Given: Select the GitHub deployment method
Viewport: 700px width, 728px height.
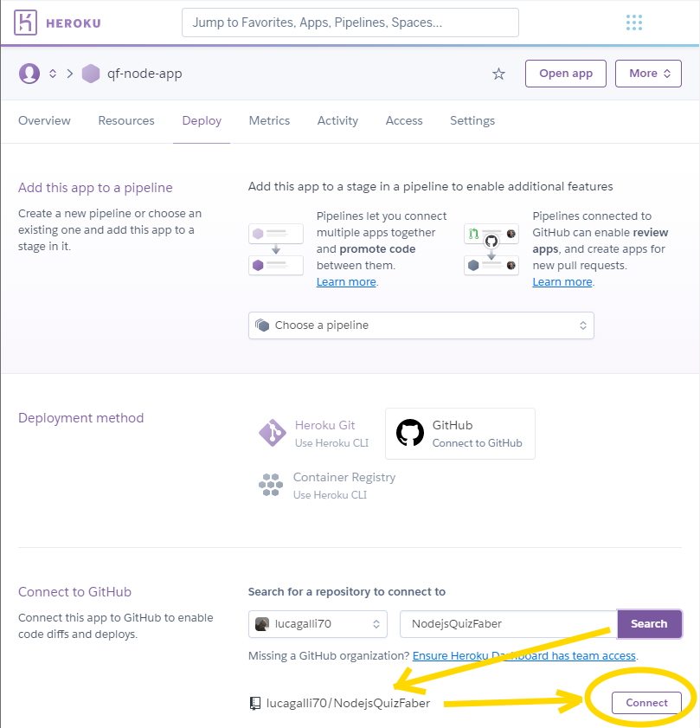Looking at the screenshot, I should [459, 434].
